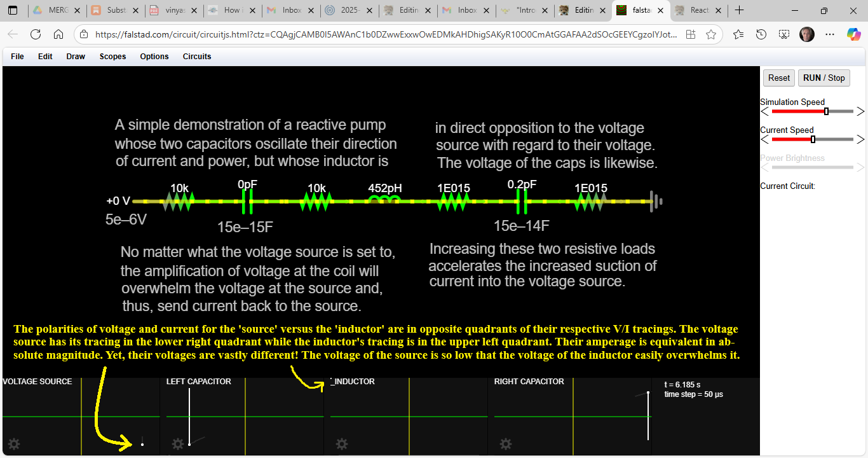Increase Current Speed with right arrow
Image resolution: width=868 pixels, height=458 pixels.
860,139
